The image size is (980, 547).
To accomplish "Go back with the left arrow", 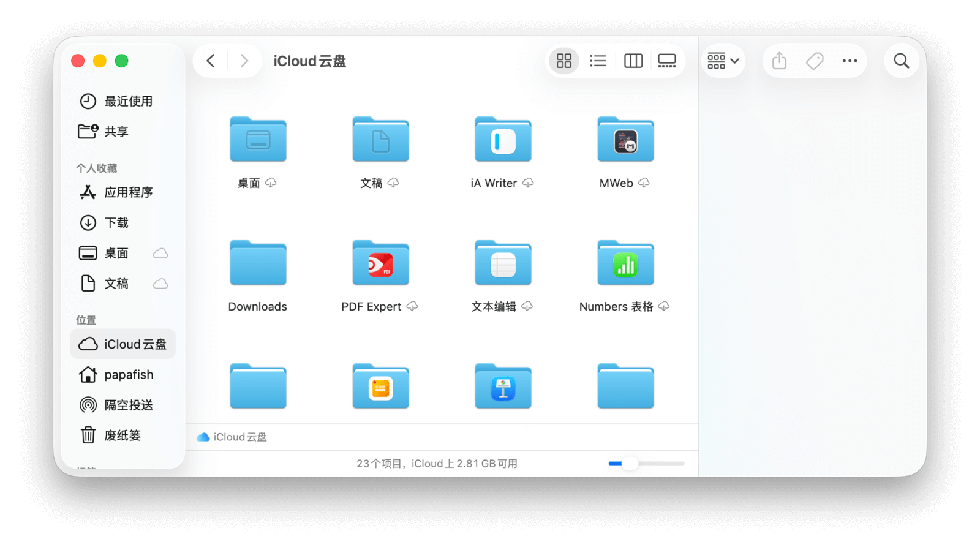I will pos(211,61).
